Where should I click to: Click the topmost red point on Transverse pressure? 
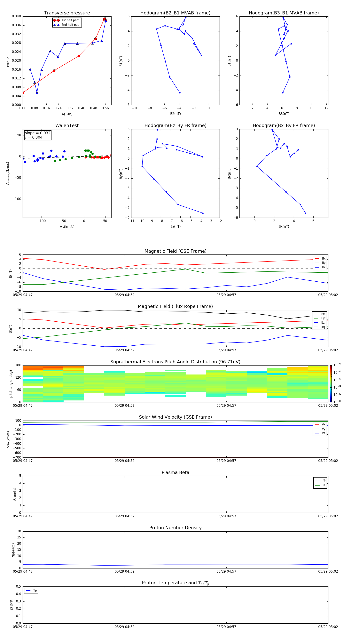105,19
